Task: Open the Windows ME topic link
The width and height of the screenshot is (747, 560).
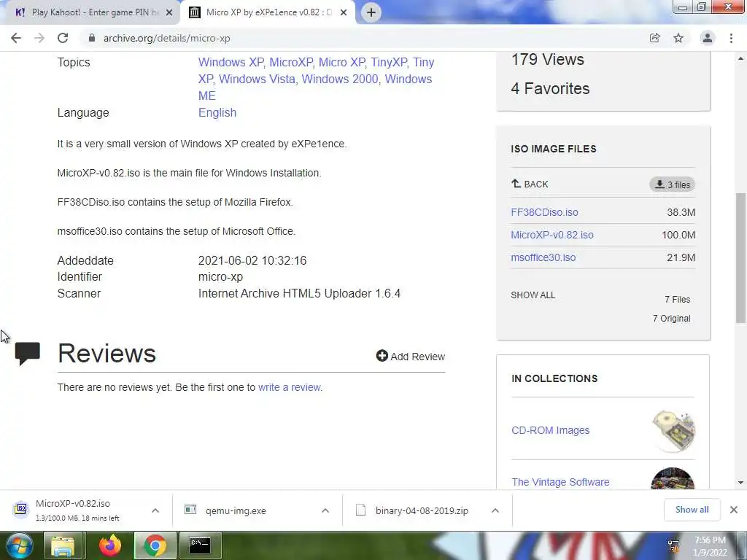Action: [x=315, y=87]
